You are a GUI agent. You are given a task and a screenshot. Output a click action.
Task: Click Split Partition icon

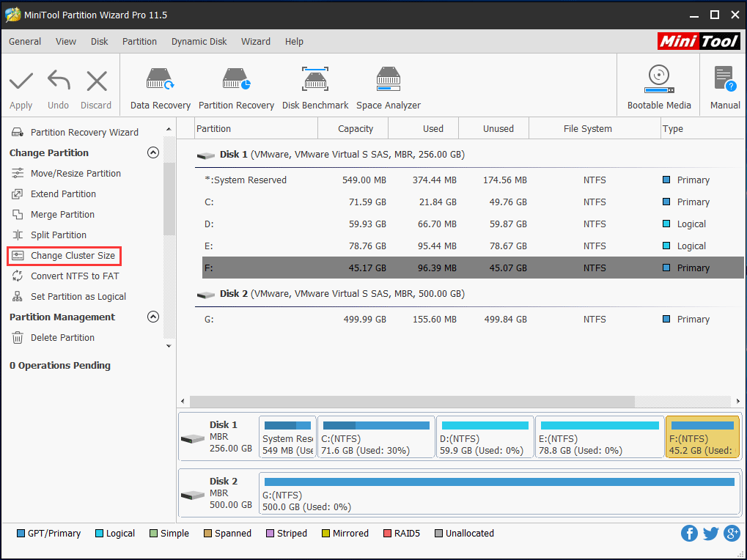pyautogui.click(x=18, y=235)
